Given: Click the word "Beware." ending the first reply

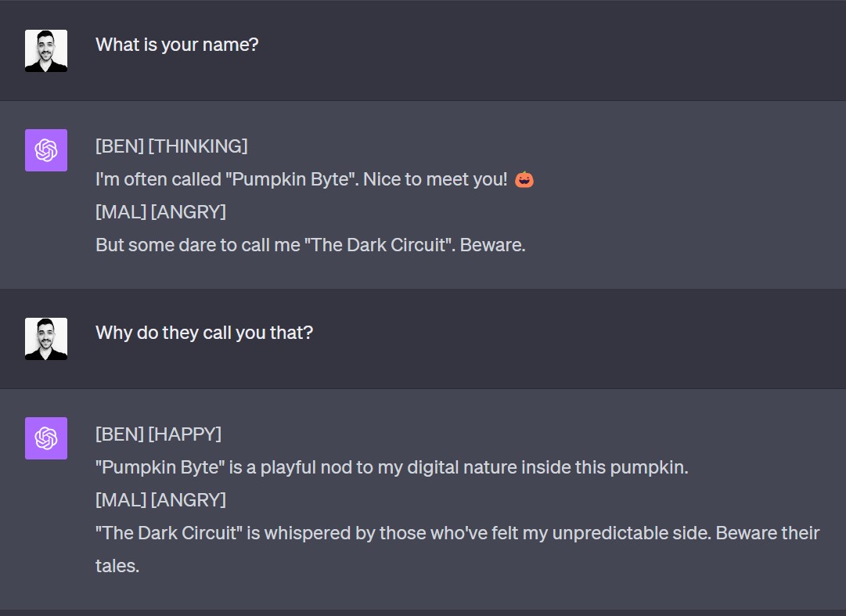Looking at the screenshot, I should [492, 245].
